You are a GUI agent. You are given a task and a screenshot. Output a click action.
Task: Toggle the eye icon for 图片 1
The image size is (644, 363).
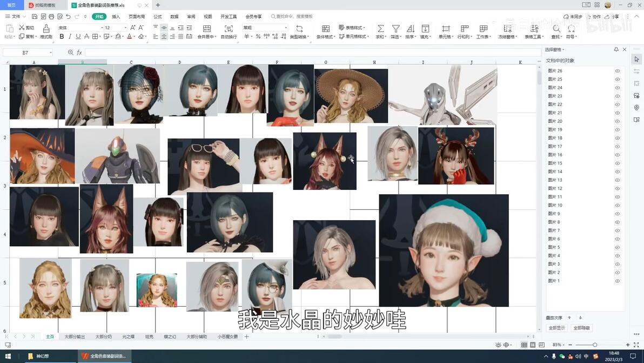pyautogui.click(x=618, y=281)
